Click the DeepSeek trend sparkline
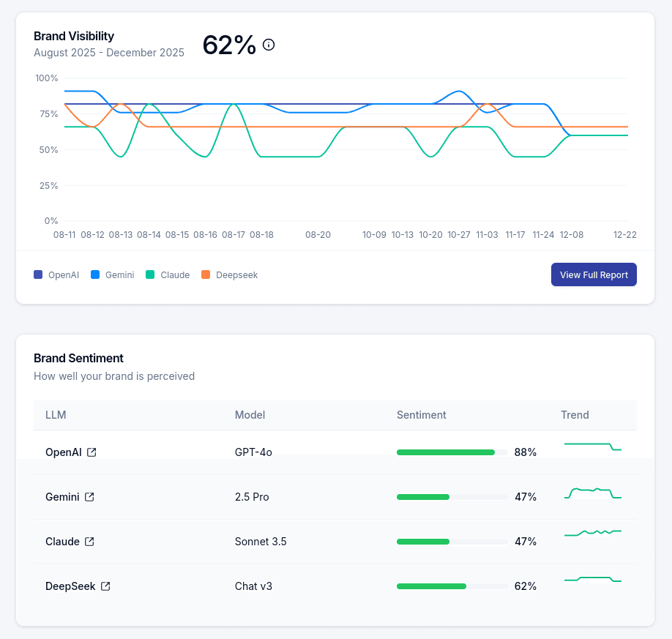This screenshot has height=639, width=672. (x=593, y=579)
